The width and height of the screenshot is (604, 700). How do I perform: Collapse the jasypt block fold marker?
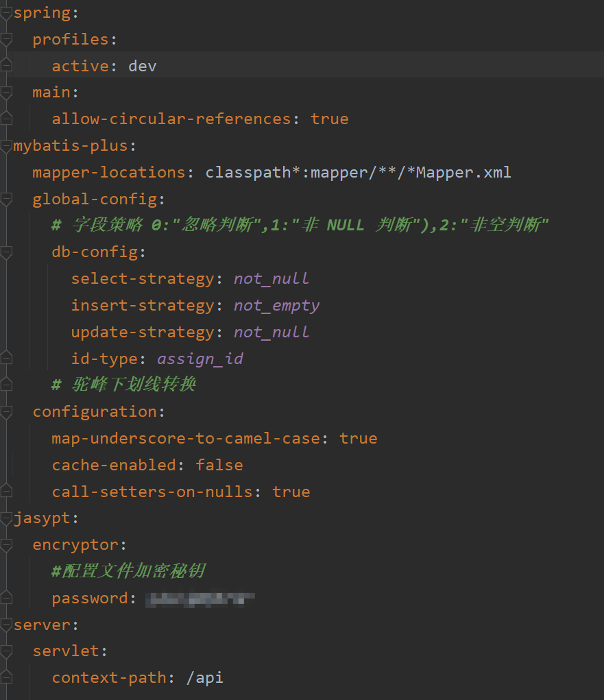(x=6, y=518)
